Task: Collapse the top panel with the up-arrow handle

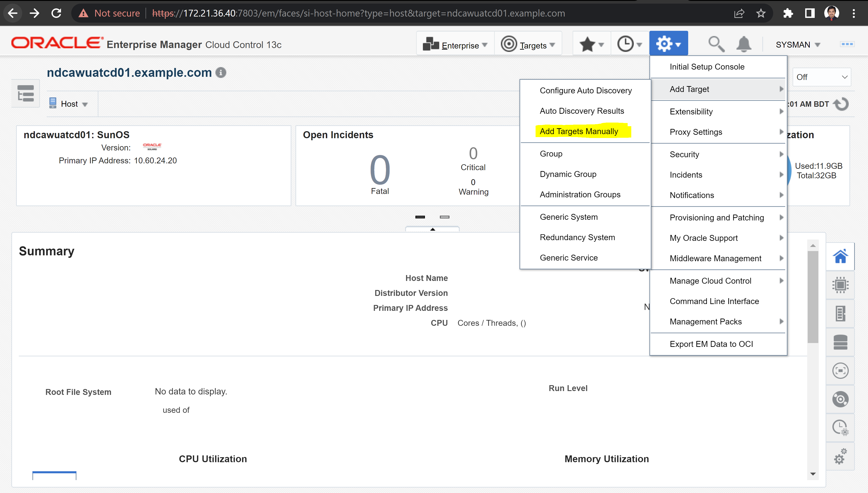Action: (432, 229)
